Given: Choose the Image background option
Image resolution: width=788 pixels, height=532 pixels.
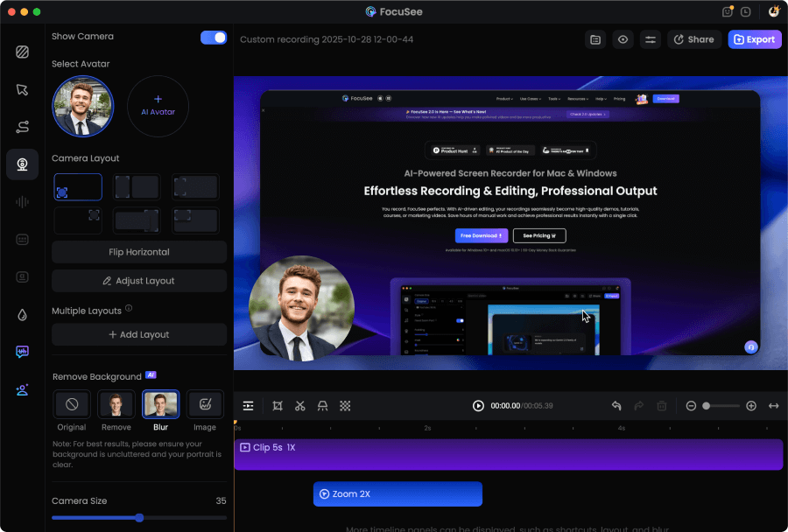Looking at the screenshot, I should (x=205, y=404).
